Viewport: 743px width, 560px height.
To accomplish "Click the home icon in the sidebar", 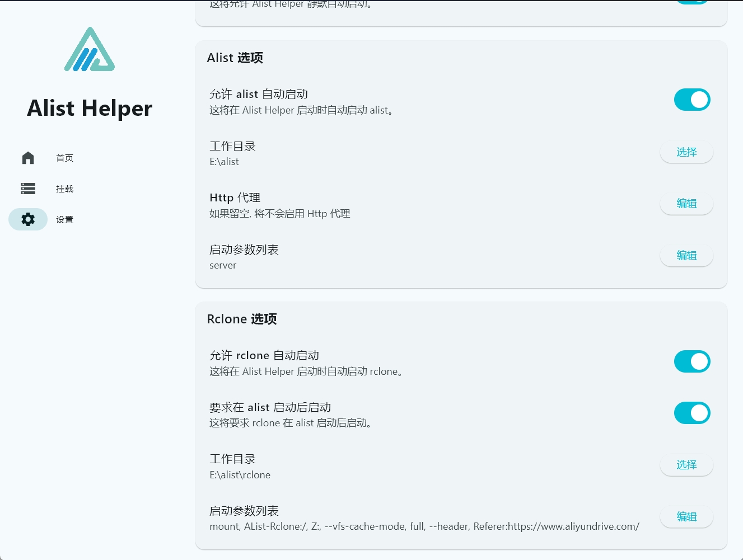I will 28,158.
